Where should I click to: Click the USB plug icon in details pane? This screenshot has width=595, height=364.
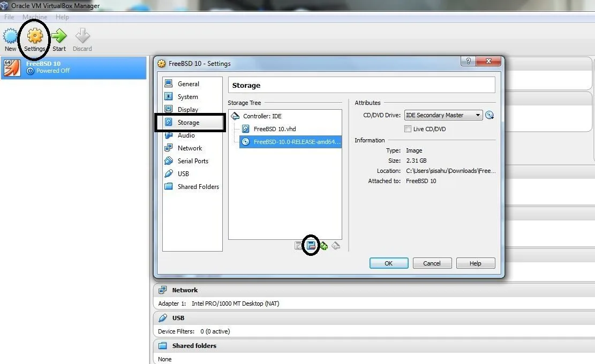pyautogui.click(x=162, y=318)
